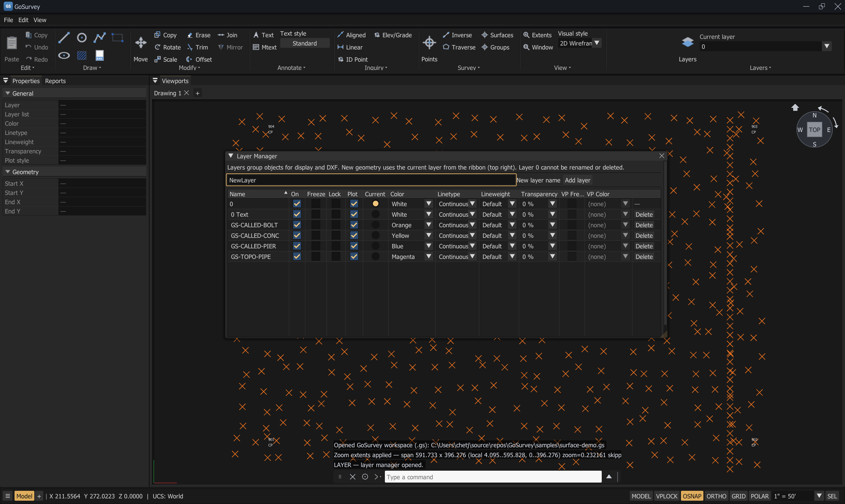Open the View menu
Image resolution: width=845 pixels, height=504 pixels.
pos(40,20)
